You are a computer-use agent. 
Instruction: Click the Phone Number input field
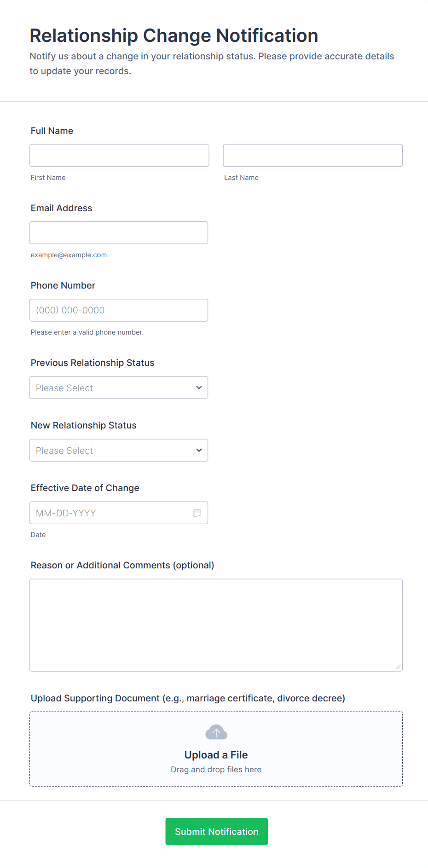119,310
